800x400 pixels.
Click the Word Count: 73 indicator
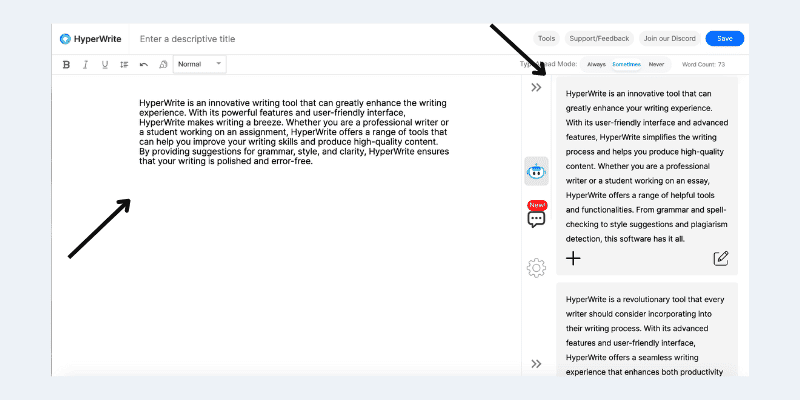(x=703, y=65)
